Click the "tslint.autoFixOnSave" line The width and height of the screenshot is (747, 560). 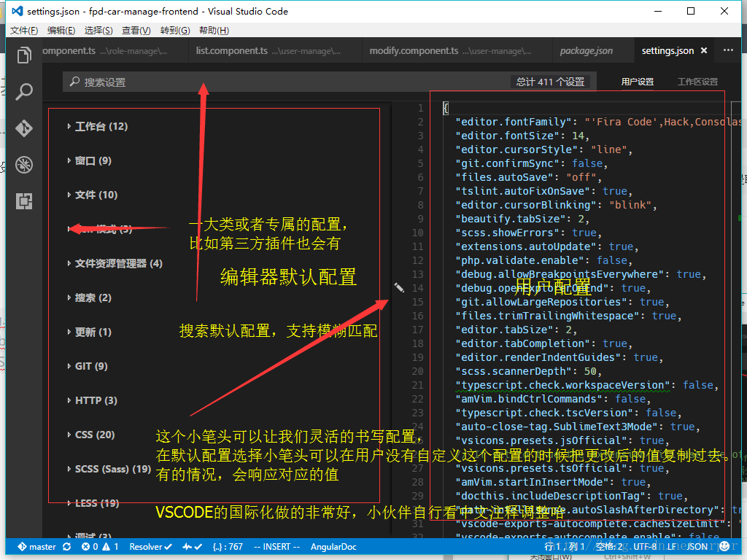point(544,191)
